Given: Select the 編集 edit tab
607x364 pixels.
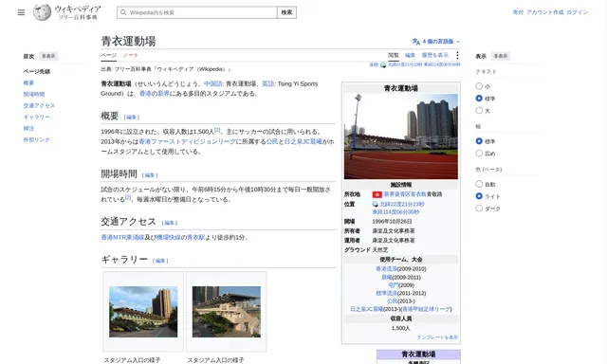Looking at the screenshot, I should [411, 55].
